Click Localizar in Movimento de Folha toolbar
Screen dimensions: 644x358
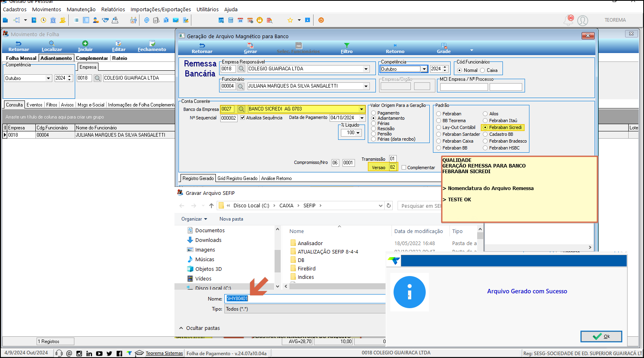pos(51,47)
